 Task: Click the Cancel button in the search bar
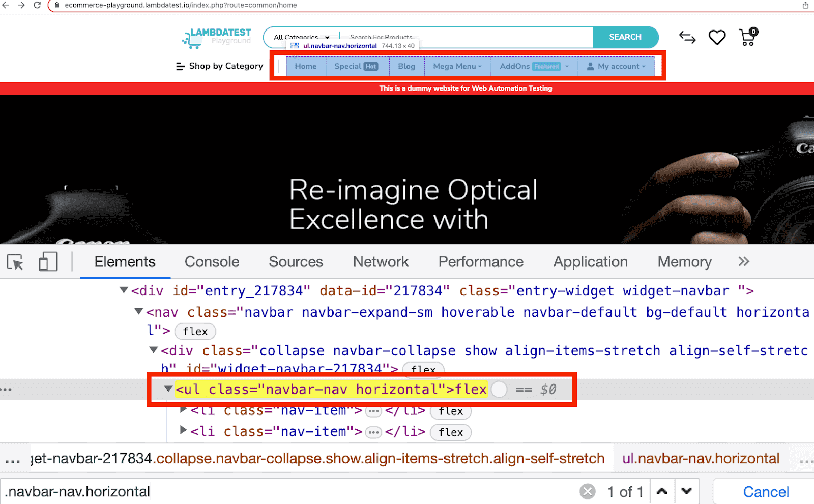(x=765, y=491)
